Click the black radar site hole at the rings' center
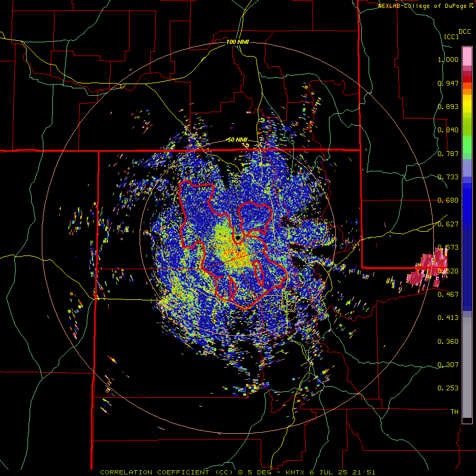The image size is (476, 476). (x=237, y=237)
